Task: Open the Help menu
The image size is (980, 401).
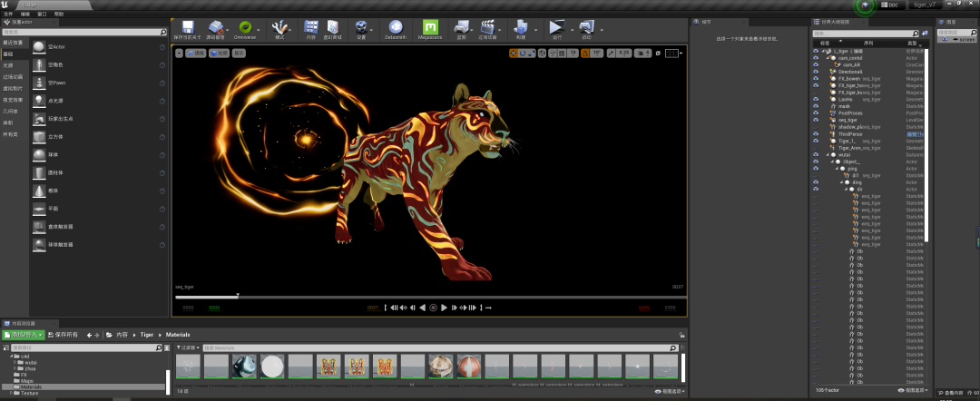Action: pos(59,13)
